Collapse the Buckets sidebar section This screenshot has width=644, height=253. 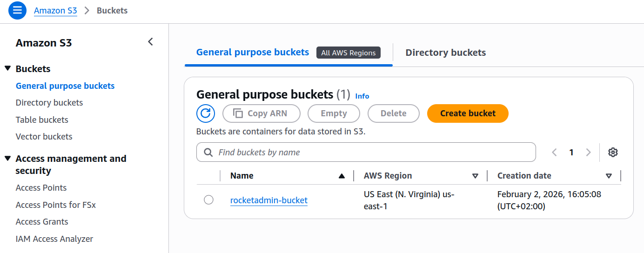7,68
